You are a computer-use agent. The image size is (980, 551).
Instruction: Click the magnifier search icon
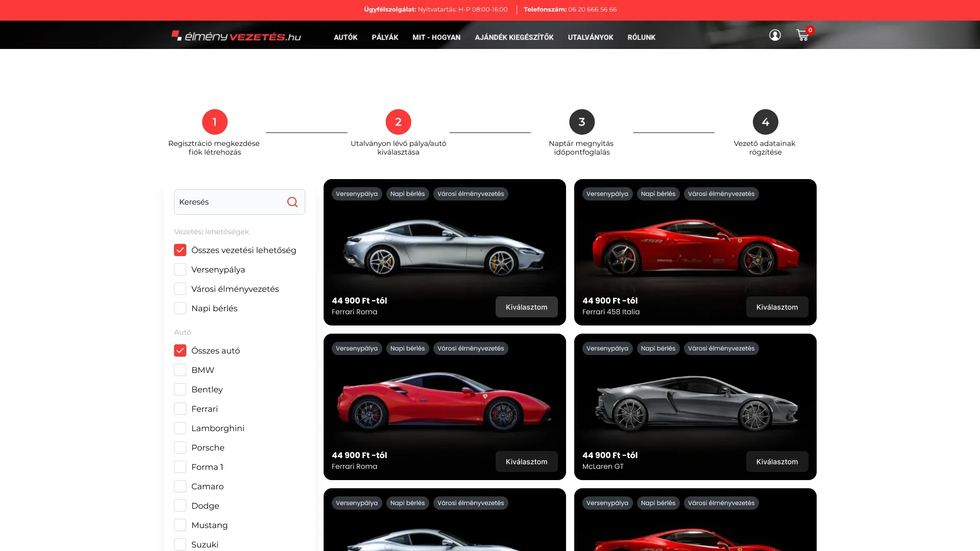point(292,202)
